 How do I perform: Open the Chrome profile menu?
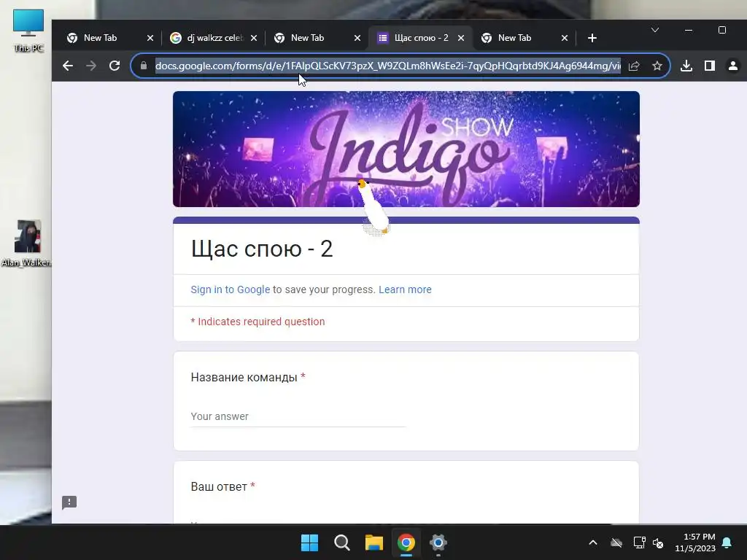(x=733, y=66)
